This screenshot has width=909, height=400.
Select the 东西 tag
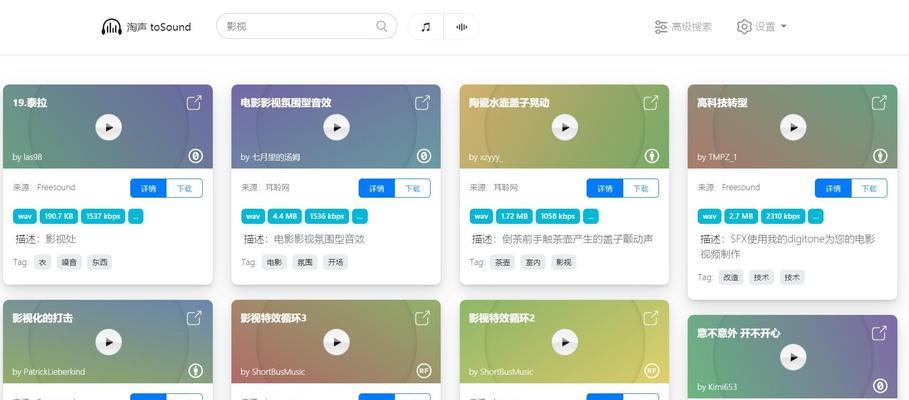tap(100, 262)
